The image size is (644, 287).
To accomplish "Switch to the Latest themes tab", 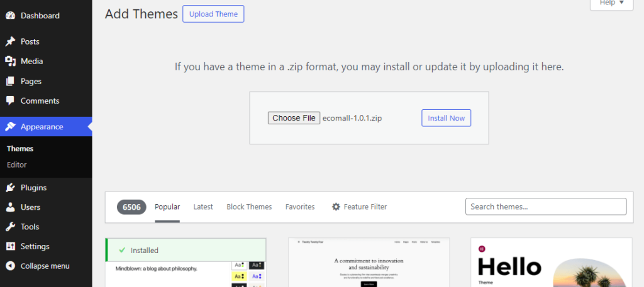I will 203,207.
